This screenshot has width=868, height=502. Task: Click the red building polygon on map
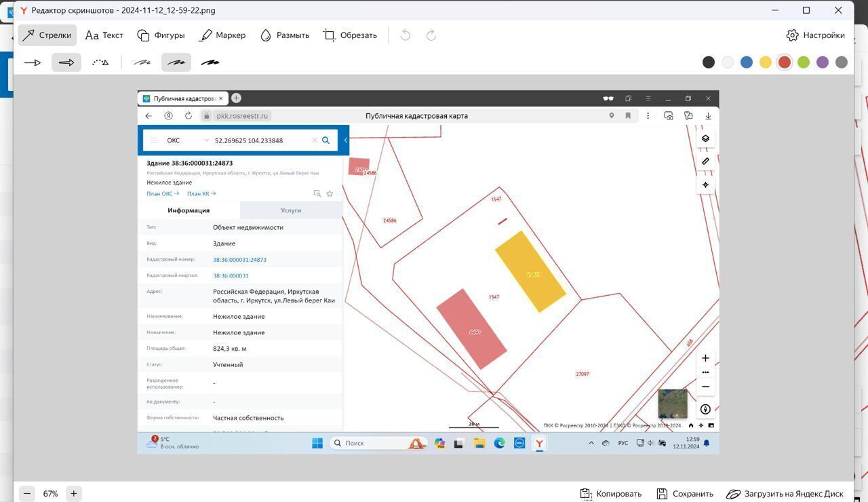pos(471,330)
